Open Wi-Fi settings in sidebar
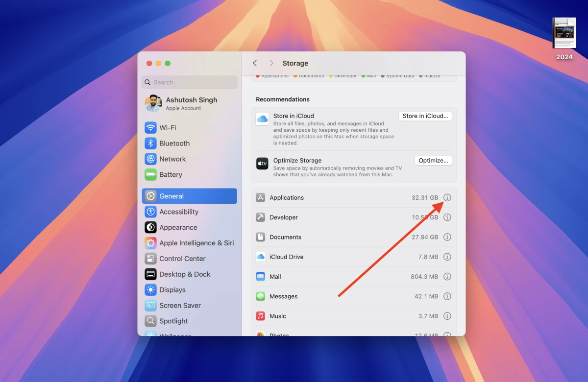The image size is (588, 382). pos(190,128)
